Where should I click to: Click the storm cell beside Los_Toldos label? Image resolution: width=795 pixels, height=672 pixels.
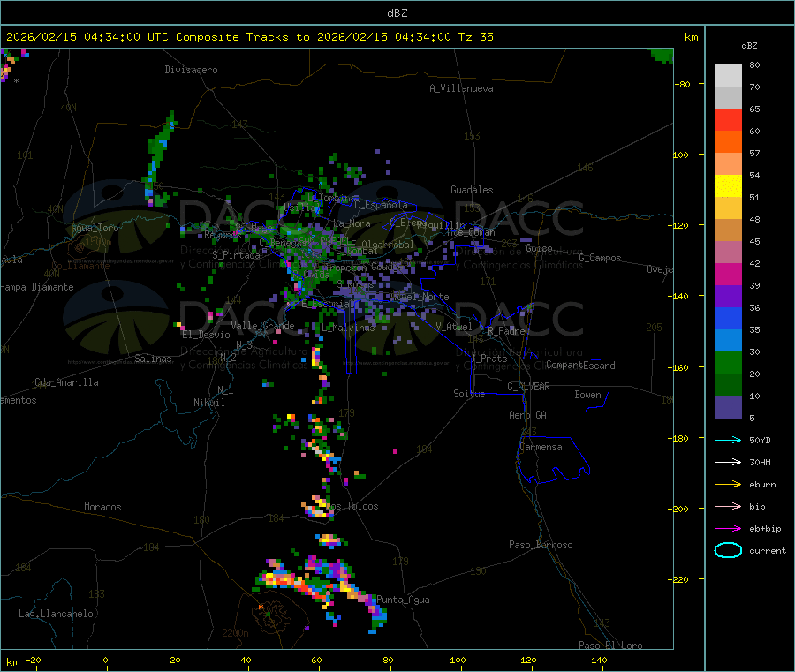(x=318, y=507)
